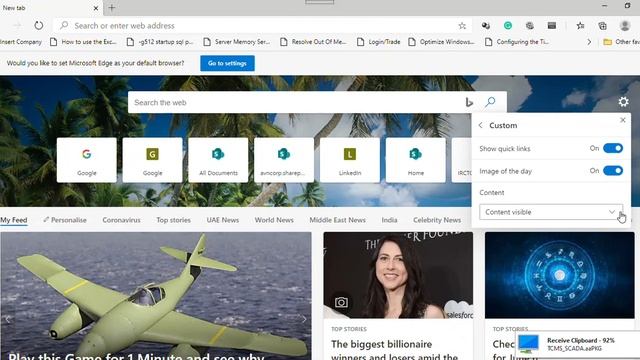
Task: Close the New tab tab
Action: click(96, 8)
